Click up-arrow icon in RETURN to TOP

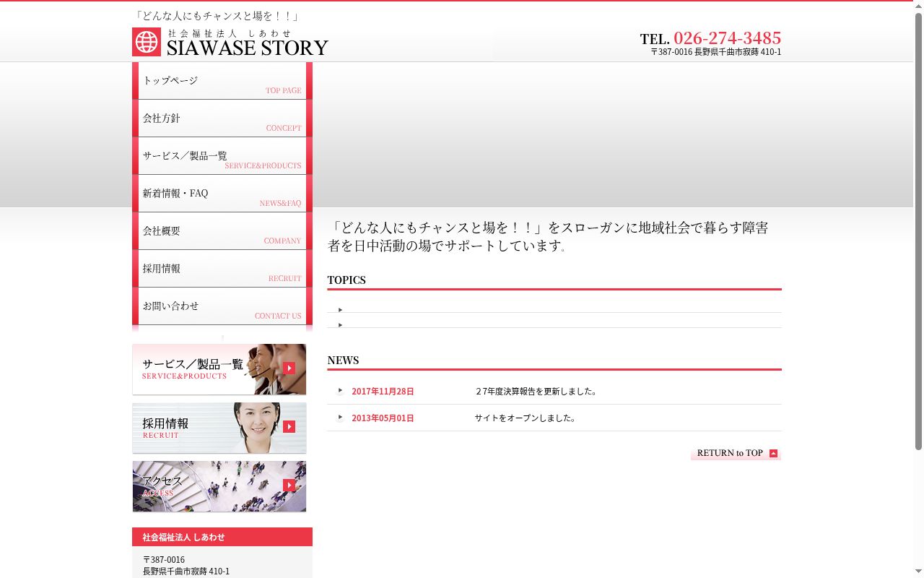pyautogui.click(x=773, y=453)
